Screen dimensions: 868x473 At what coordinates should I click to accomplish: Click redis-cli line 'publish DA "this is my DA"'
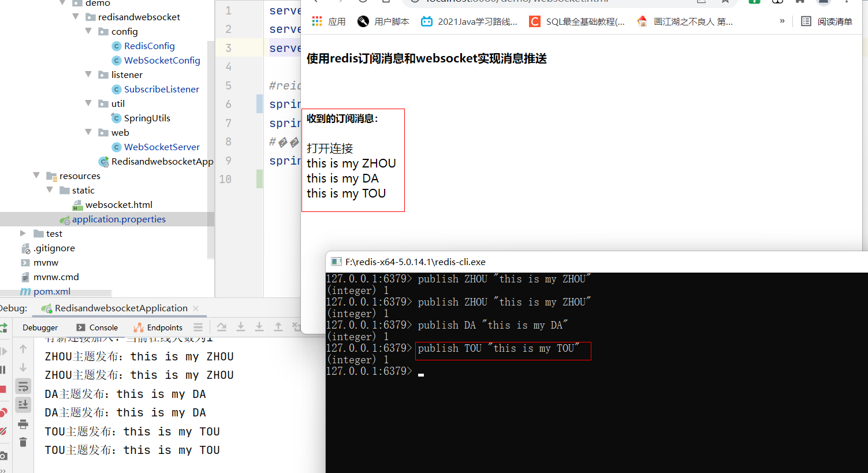click(493, 325)
